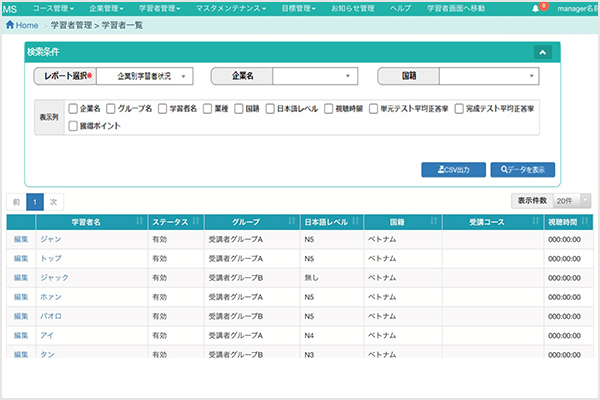This screenshot has width=600, height=400.
Task: Click the notification bell icon
Action: pyautogui.click(x=535, y=8)
